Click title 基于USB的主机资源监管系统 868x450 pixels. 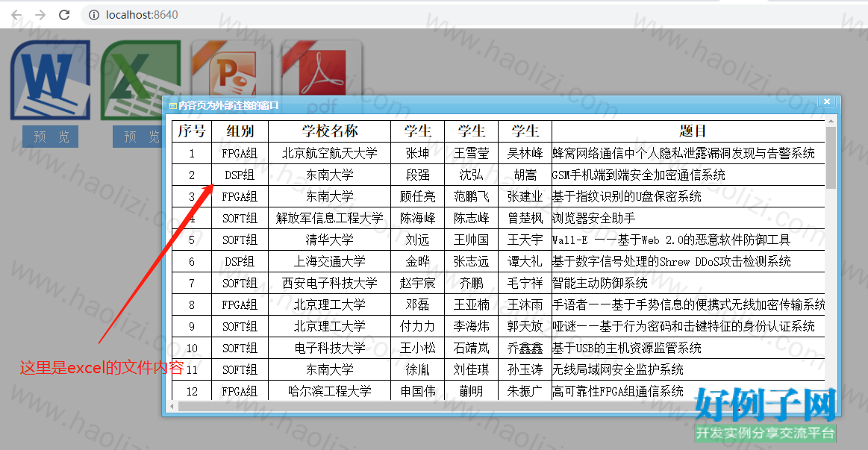pyautogui.click(x=627, y=348)
